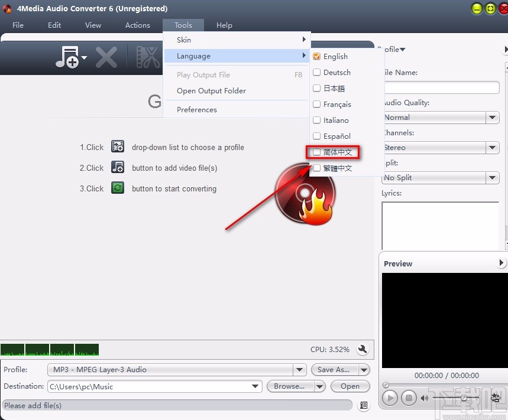Click the File Name input field
Viewport: 508px width, 420px height.
point(442,87)
